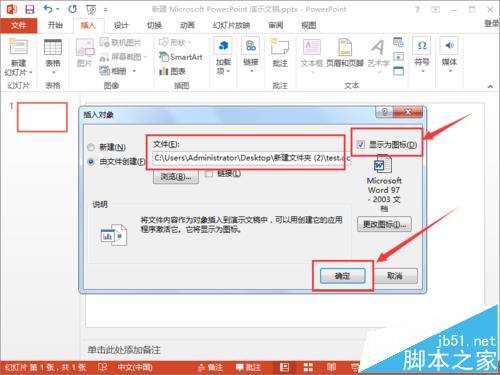Open the Customize Quick Access Toolbar arrow
Image resolution: width=500 pixels, height=375 pixels.
[105, 10]
